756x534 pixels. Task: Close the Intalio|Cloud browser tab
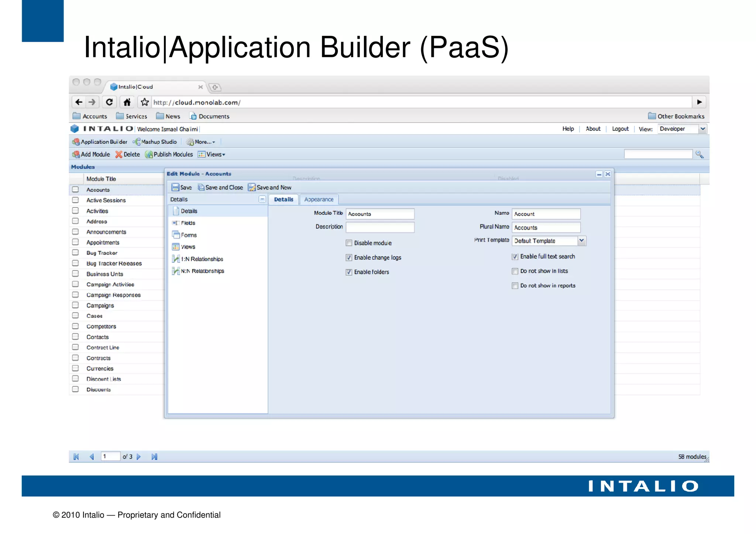click(x=200, y=87)
